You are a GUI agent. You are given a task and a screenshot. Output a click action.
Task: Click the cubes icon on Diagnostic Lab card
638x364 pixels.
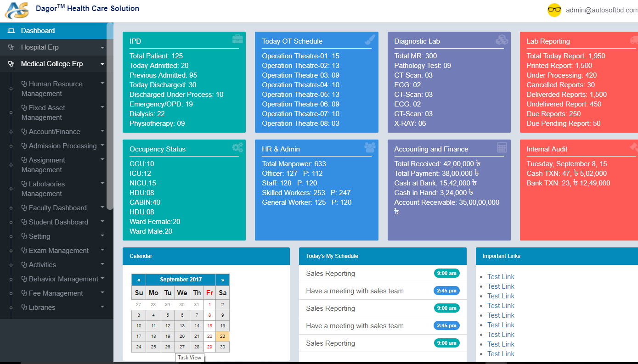pos(502,40)
